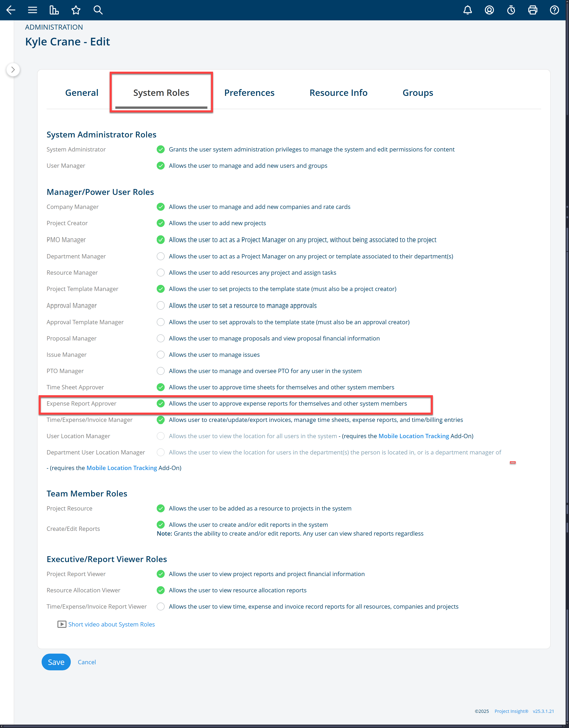Open the Preferences tab
The height and width of the screenshot is (728, 569).
(249, 93)
